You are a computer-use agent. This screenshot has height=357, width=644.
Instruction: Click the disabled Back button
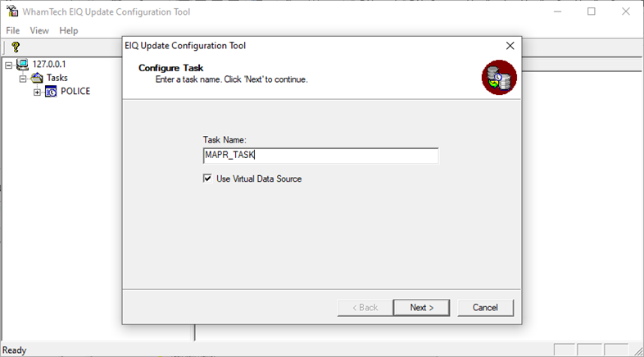pyautogui.click(x=365, y=308)
